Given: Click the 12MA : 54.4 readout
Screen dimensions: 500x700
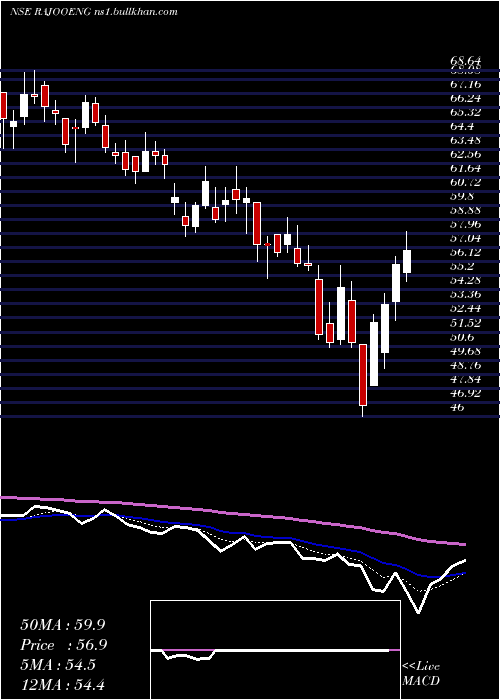Looking at the screenshot, I should [x=63, y=684].
